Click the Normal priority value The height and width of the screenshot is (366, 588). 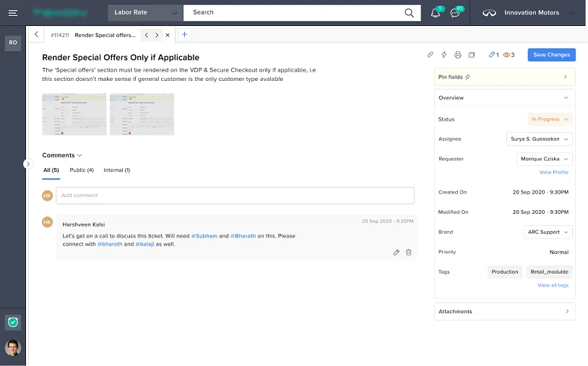(559, 253)
